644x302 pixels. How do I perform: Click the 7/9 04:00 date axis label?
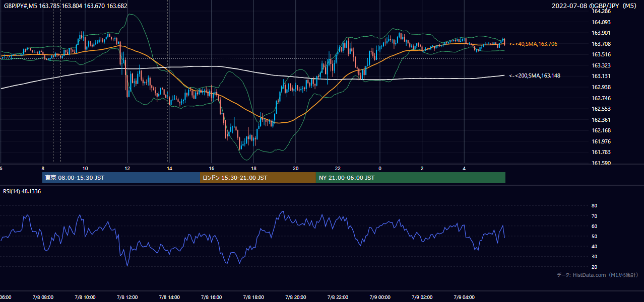click(465, 297)
